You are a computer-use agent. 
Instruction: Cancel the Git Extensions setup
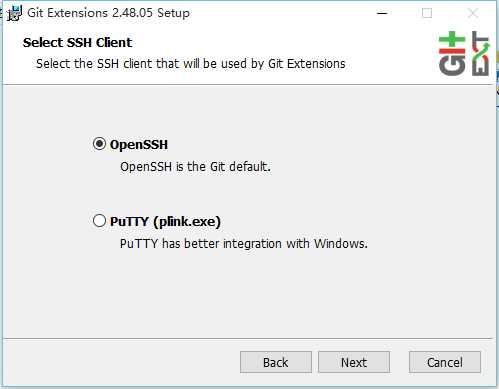coord(445,362)
